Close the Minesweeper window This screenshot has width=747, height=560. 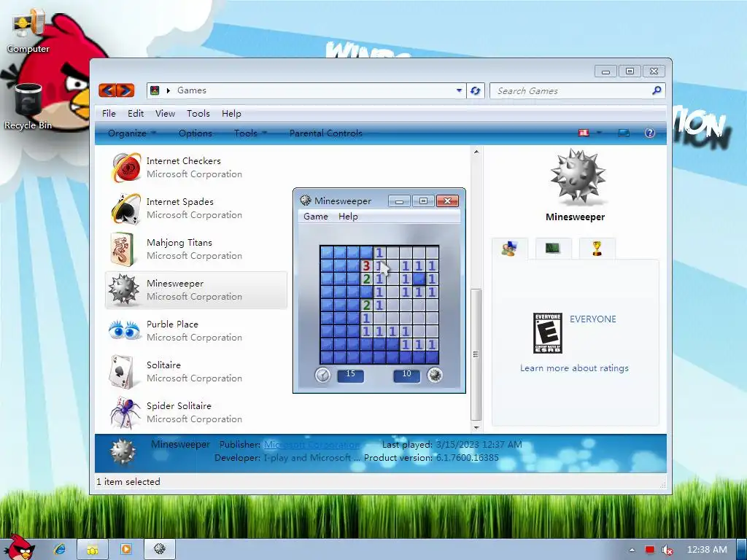[447, 201]
